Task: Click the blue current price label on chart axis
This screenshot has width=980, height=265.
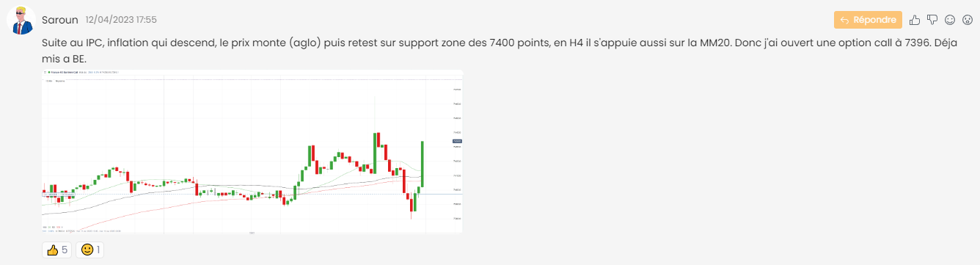Action: (456, 141)
